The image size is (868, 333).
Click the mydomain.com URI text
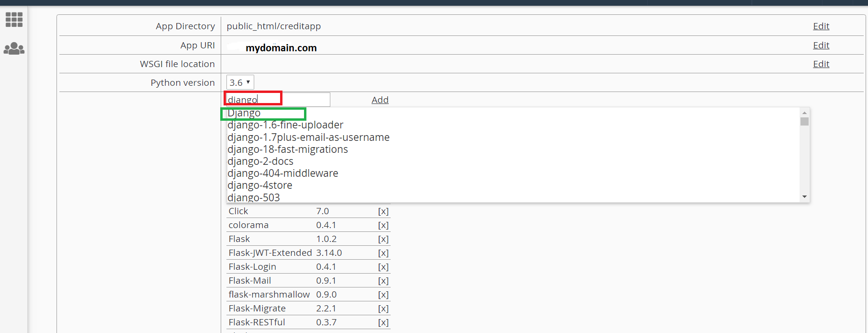pyautogui.click(x=281, y=48)
